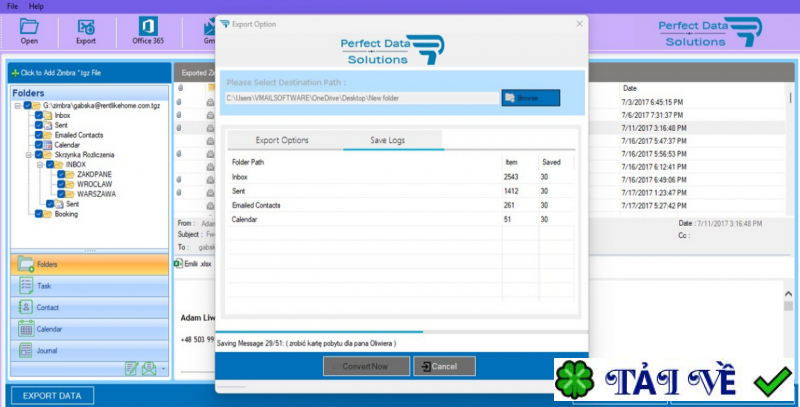800x407 pixels.
Task: Select the Emailed Contacts row in Save Logs
Action: (401, 206)
